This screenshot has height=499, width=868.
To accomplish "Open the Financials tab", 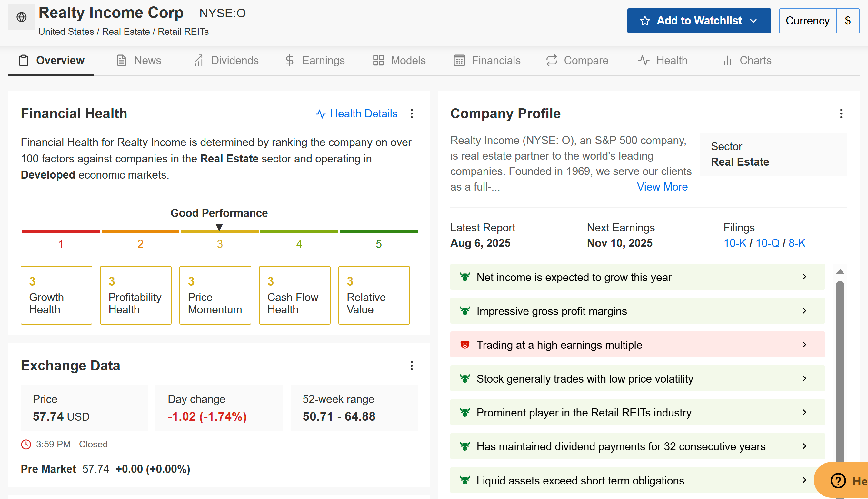I will (487, 60).
